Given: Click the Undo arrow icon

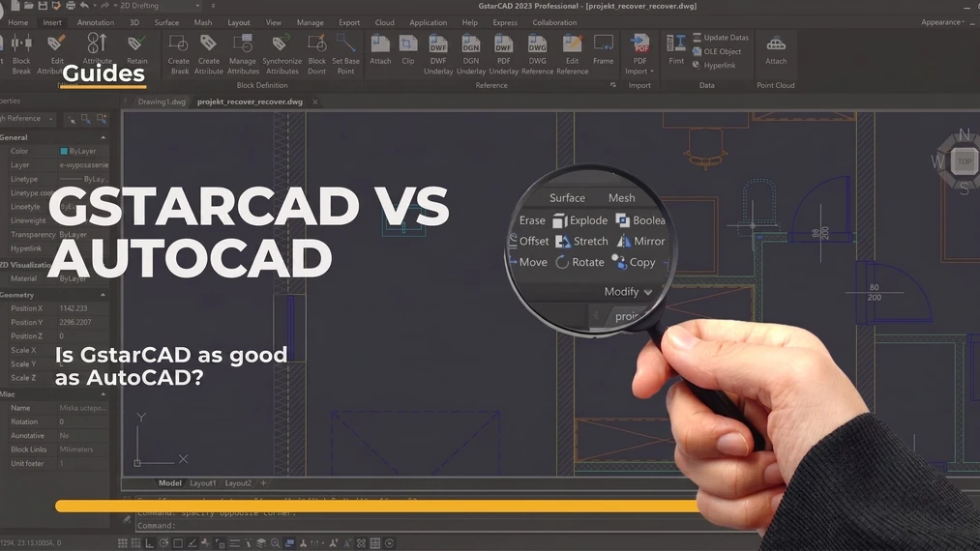Looking at the screenshot, I should [x=84, y=6].
